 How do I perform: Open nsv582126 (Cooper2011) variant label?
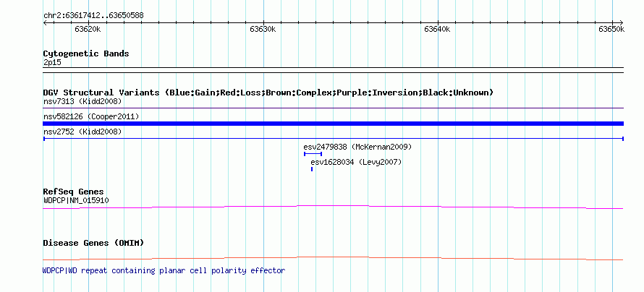tap(91, 117)
